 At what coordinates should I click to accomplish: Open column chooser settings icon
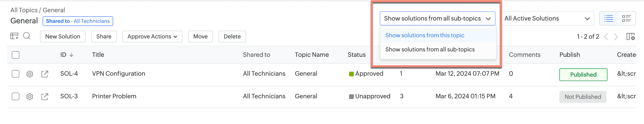(631, 37)
